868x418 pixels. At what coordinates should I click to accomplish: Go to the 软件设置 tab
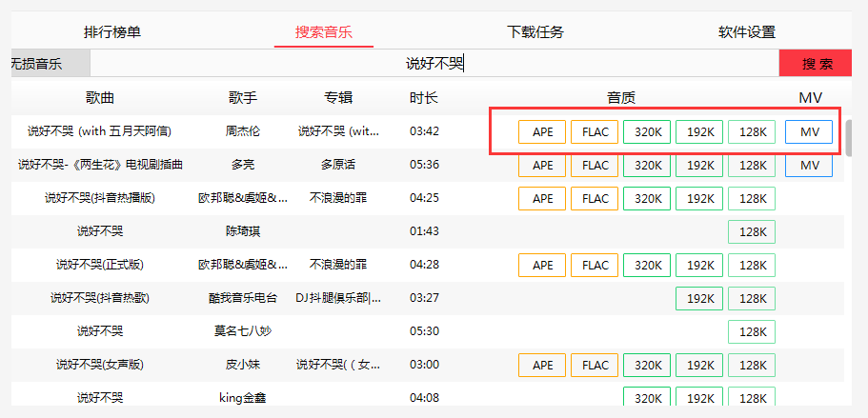(747, 31)
